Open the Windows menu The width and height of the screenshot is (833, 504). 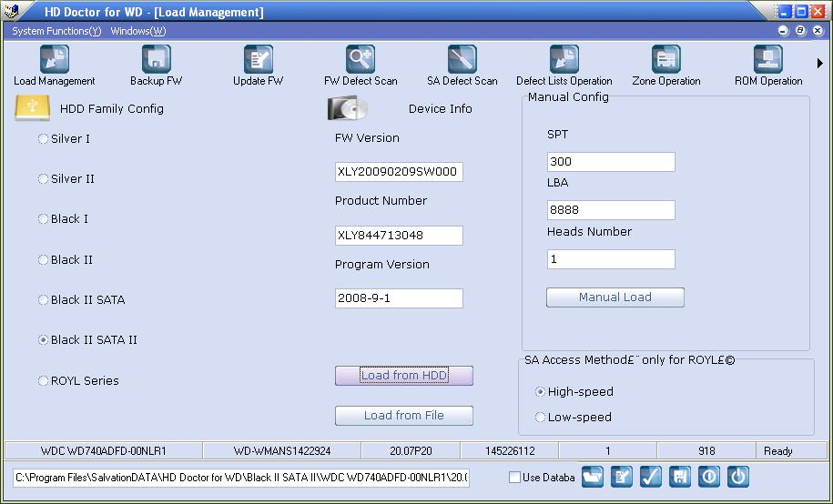[138, 31]
